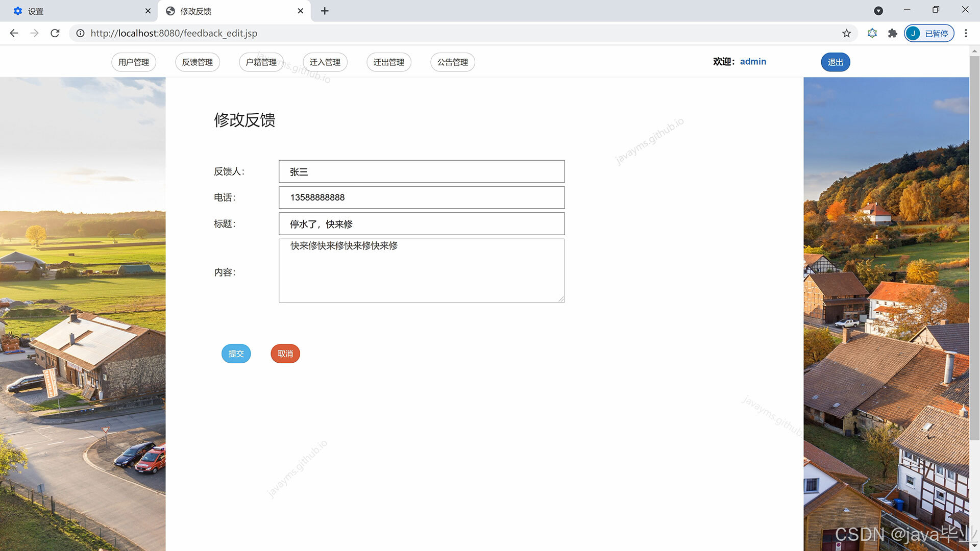
Task: Open the Chrome three-dot menu
Action: point(966,33)
